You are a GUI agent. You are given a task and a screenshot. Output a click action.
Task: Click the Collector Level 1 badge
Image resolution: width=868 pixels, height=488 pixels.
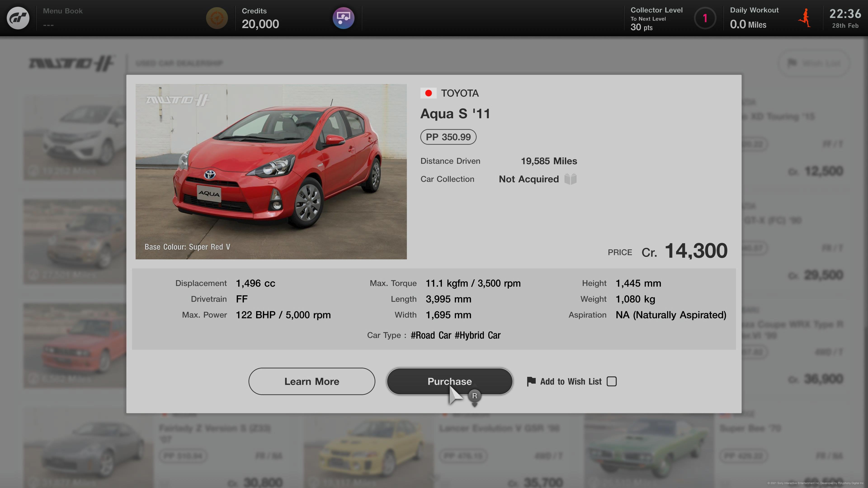click(705, 18)
